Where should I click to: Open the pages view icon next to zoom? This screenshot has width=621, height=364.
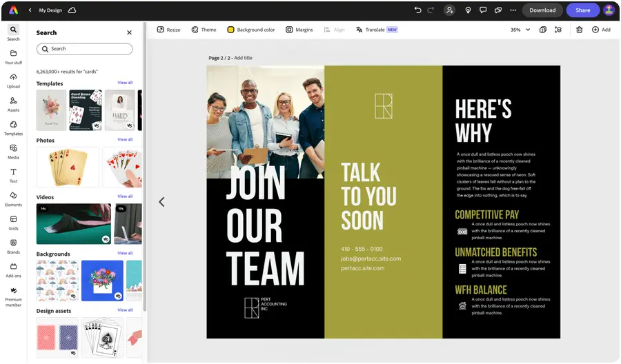pos(543,30)
